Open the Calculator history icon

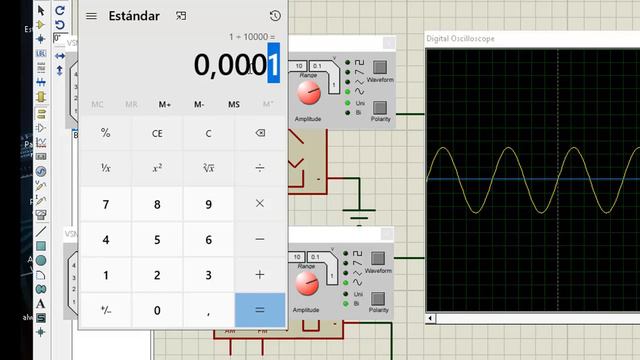click(275, 16)
